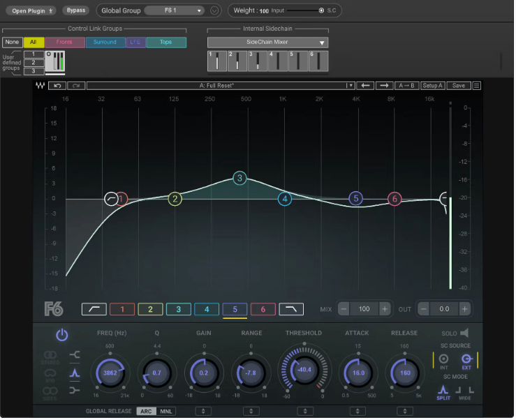516x420 pixels.
Task: Click the Threshold knob showing -40.4
Action: coord(304,370)
